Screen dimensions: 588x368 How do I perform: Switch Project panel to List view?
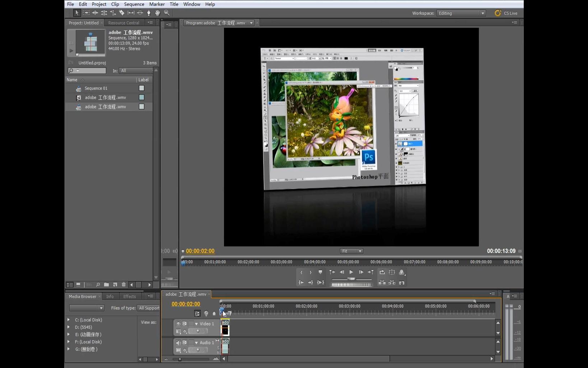70,285
